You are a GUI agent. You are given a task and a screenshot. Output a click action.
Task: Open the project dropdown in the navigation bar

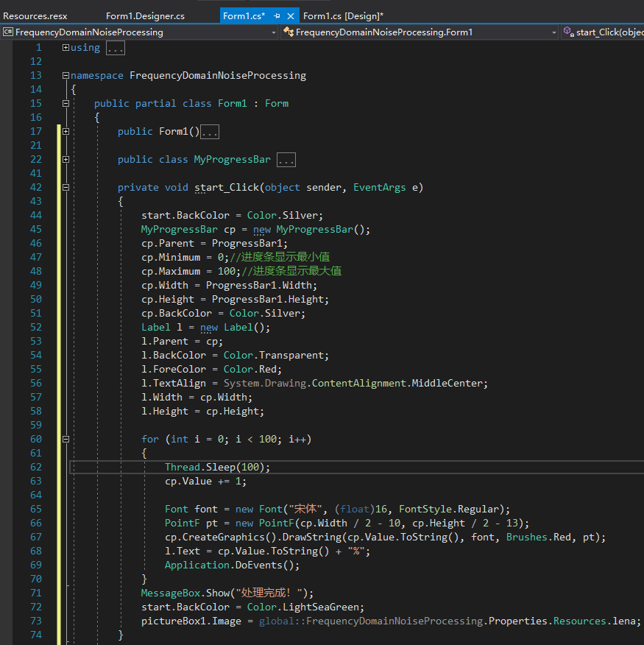[274, 32]
